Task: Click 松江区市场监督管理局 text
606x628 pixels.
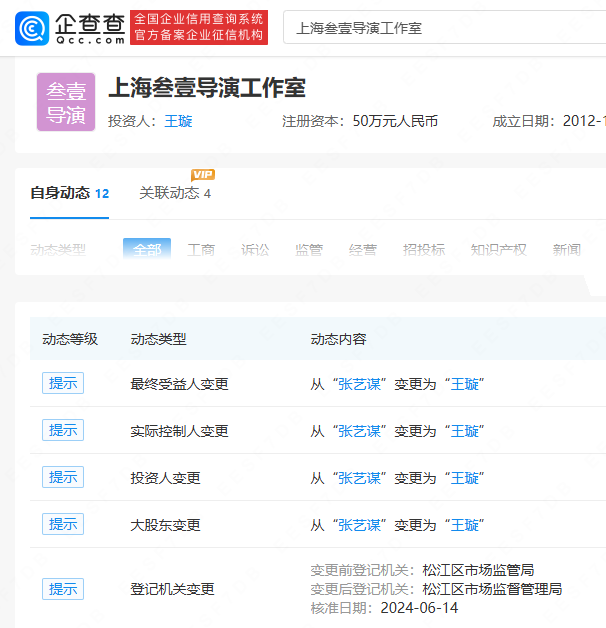Action: 492,589
